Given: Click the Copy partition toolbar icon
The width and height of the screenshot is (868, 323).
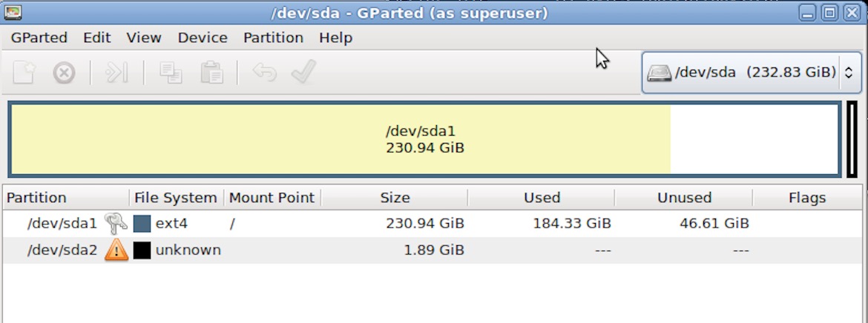Looking at the screenshot, I should pos(171,73).
